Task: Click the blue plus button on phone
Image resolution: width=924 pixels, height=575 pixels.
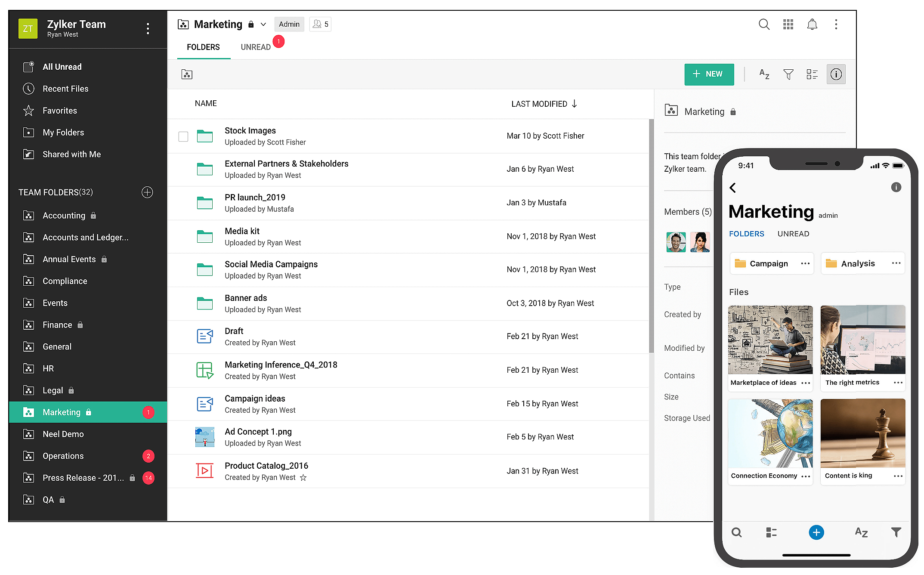Action: [816, 532]
